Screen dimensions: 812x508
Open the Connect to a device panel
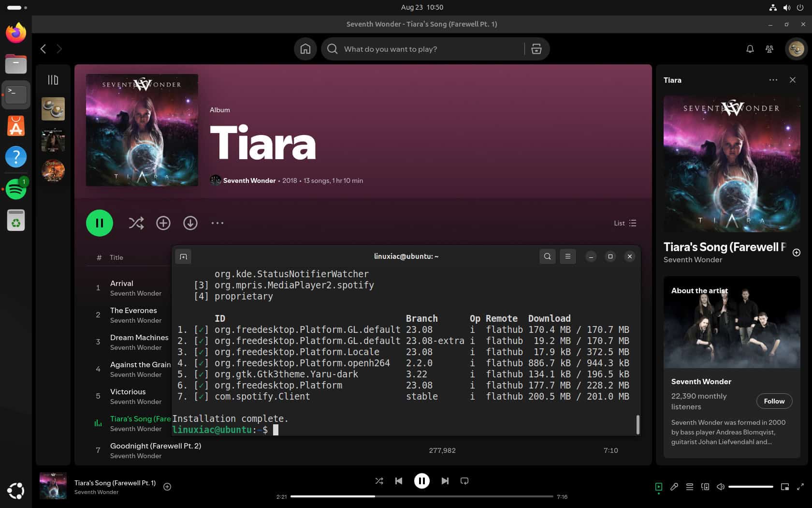tap(705, 487)
